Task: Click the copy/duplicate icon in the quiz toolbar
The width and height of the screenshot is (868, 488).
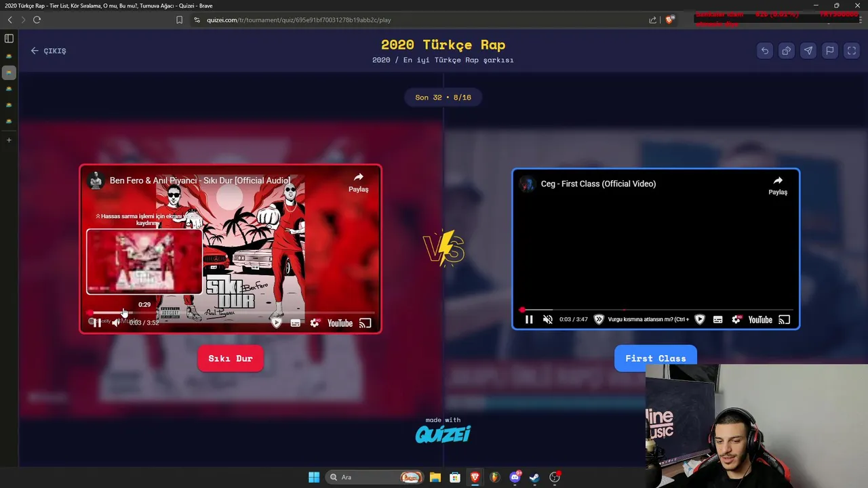Action: point(787,51)
